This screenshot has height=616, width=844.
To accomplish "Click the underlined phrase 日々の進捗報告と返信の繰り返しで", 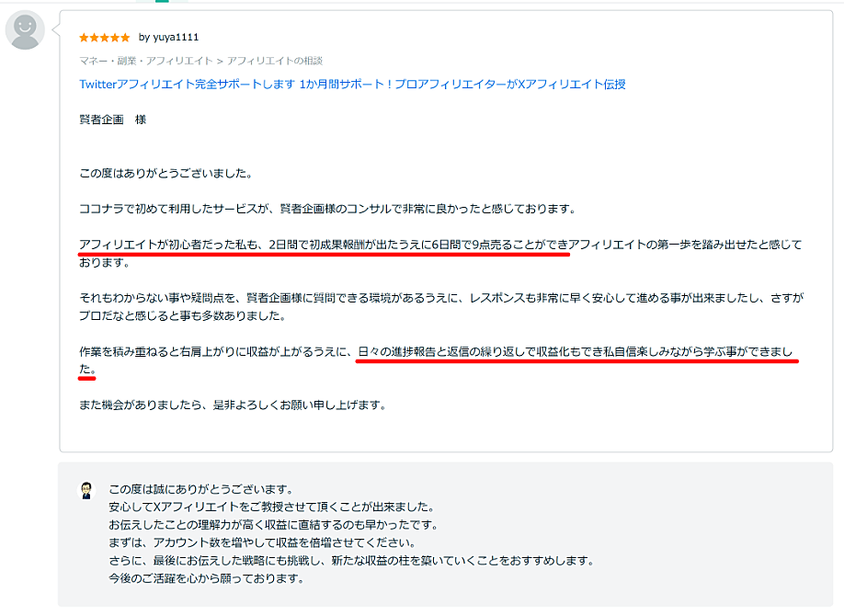I will coord(447,351).
